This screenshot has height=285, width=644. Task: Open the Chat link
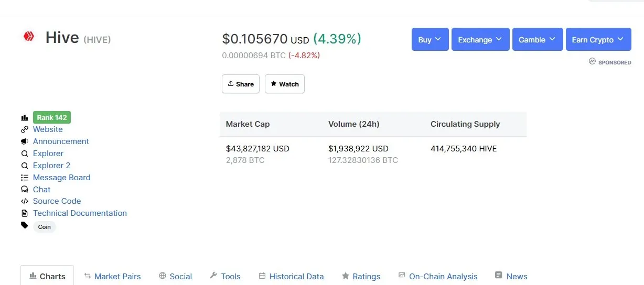click(42, 190)
